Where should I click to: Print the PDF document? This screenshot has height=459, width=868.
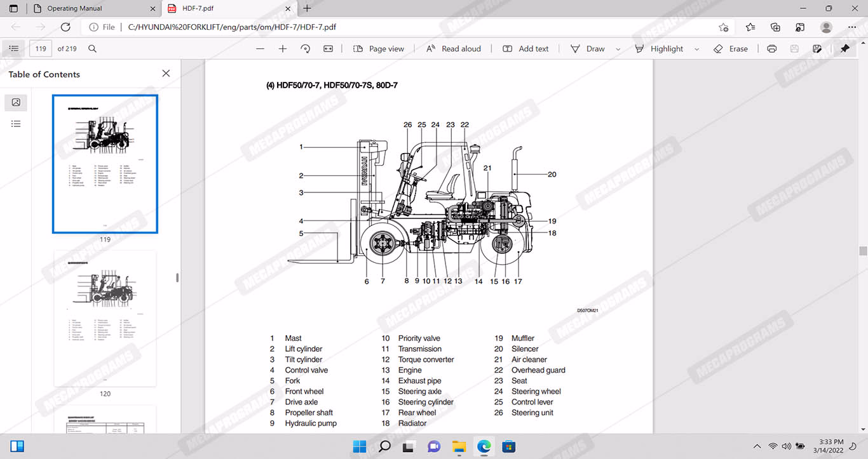tap(771, 49)
